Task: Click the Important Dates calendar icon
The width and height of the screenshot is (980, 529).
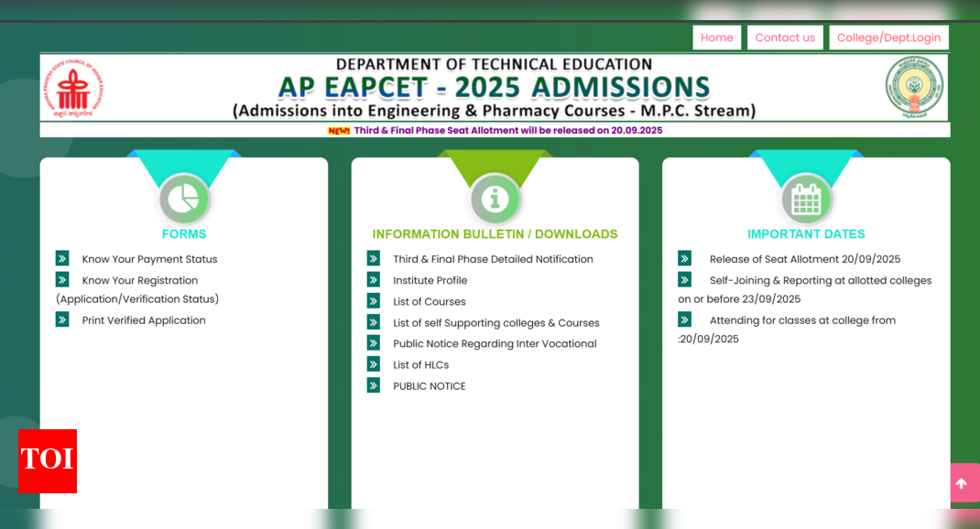Action: [806, 200]
